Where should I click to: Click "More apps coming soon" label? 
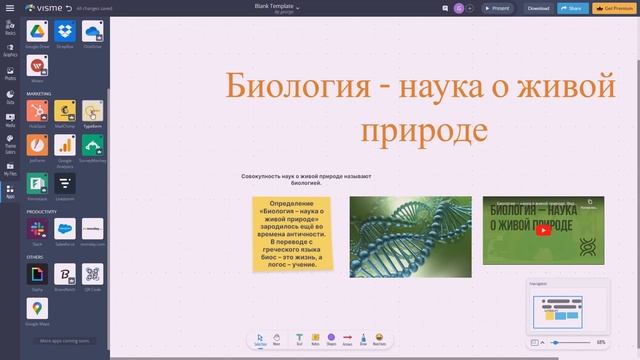(x=64, y=340)
